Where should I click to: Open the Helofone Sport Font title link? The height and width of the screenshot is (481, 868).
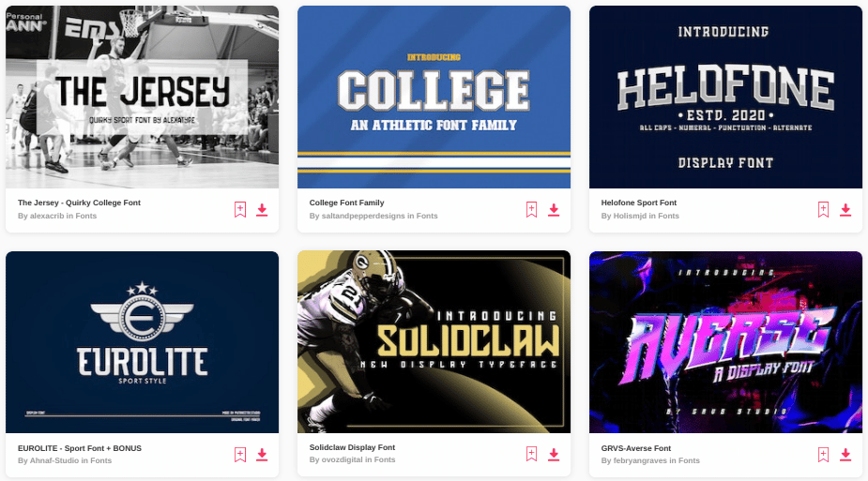pyautogui.click(x=639, y=203)
